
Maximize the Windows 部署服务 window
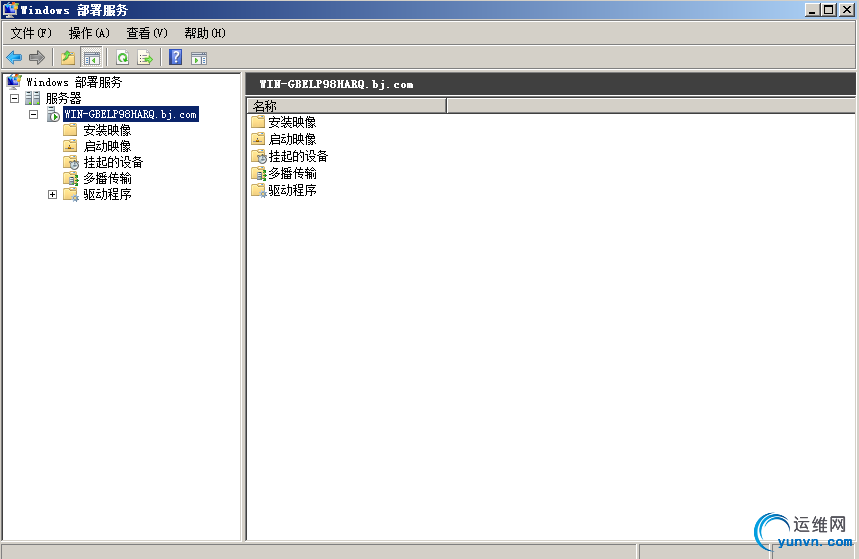828,9
